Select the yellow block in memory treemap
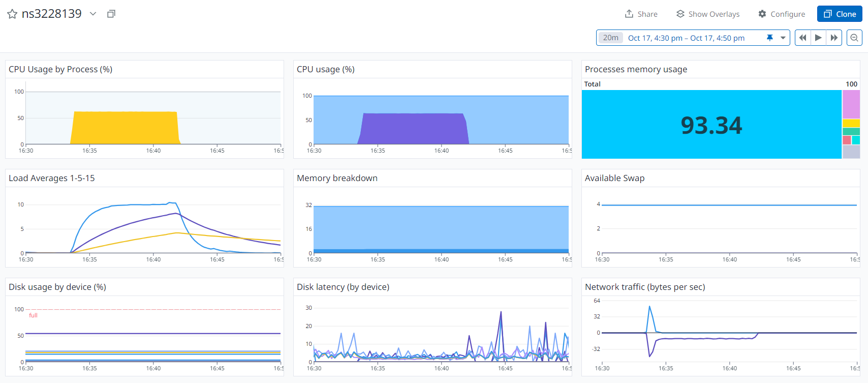868x383 pixels. pyautogui.click(x=851, y=123)
